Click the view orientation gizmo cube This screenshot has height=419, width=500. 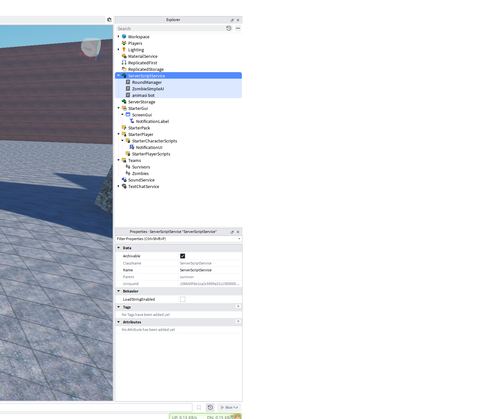(91, 49)
